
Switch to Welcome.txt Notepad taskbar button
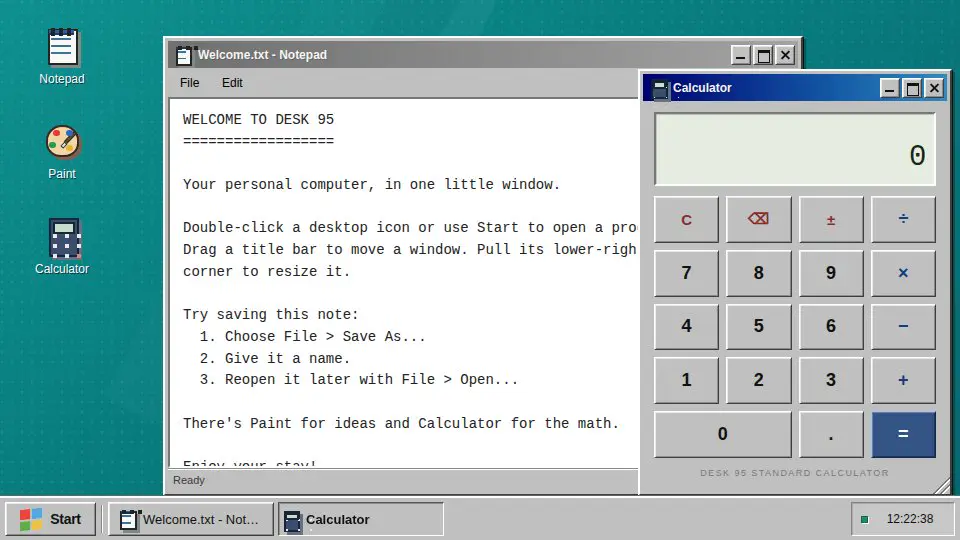(x=190, y=519)
